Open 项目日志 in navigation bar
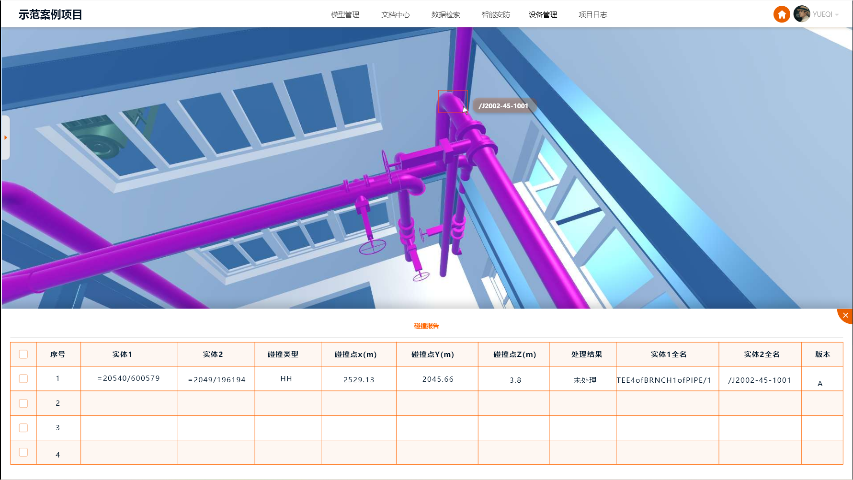 (592, 15)
